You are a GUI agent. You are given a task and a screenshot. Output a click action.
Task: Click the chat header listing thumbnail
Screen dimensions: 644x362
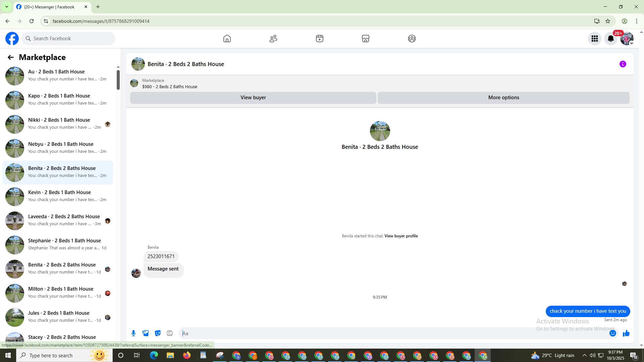point(138,64)
